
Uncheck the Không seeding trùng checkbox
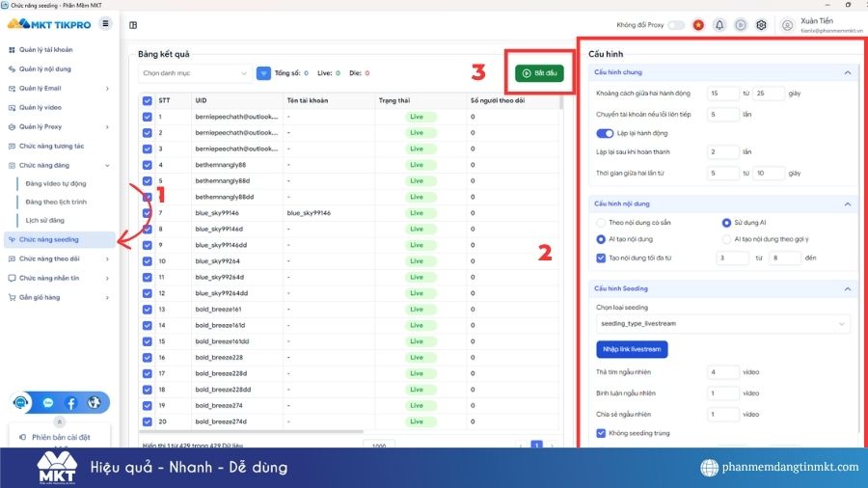point(601,433)
